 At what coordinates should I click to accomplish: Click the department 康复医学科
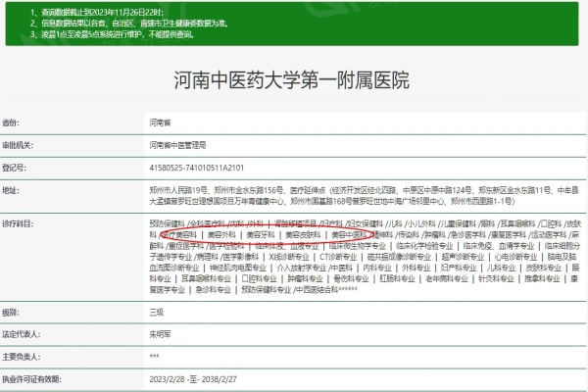tap(509, 235)
